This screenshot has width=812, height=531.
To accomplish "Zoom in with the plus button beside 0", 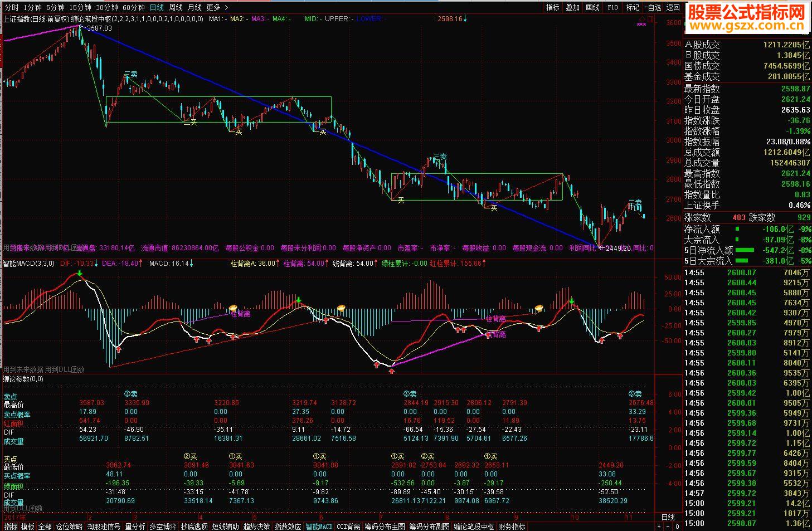I will pyautogui.click(x=659, y=526).
